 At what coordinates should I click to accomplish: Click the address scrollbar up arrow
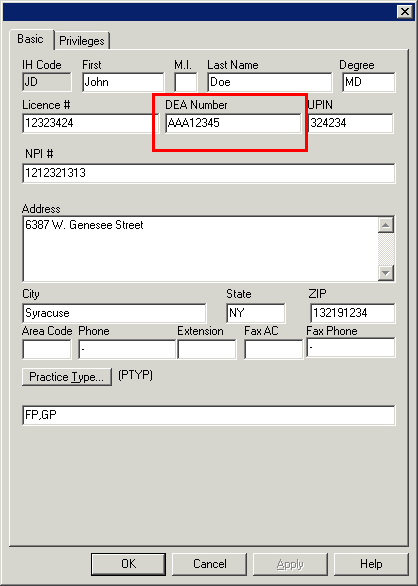click(386, 225)
